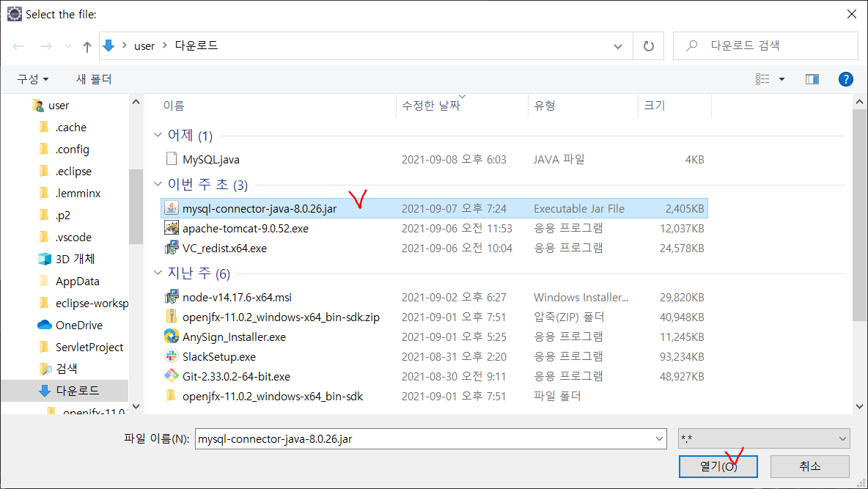
Task: Select the VC_redist.x64.exe icon
Action: click(172, 248)
